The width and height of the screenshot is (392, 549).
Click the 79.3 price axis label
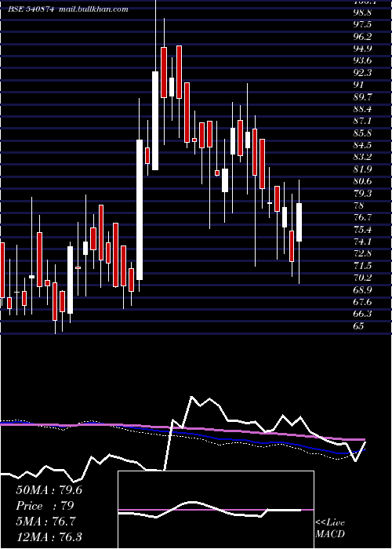coord(362,193)
